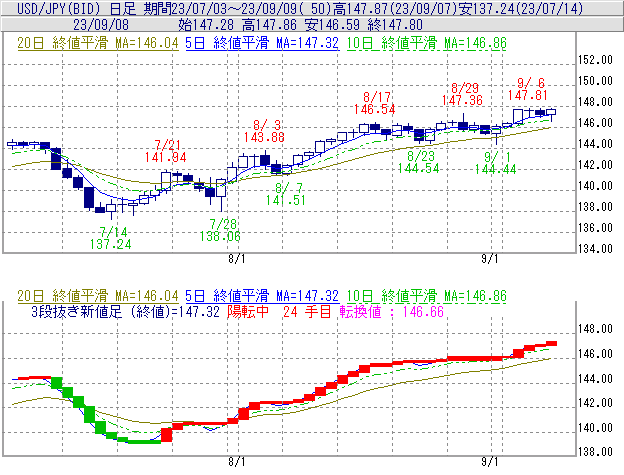Viewport: 624px width, 475px height.
Task: Click the 24 手目 count text
Action: click(x=307, y=311)
